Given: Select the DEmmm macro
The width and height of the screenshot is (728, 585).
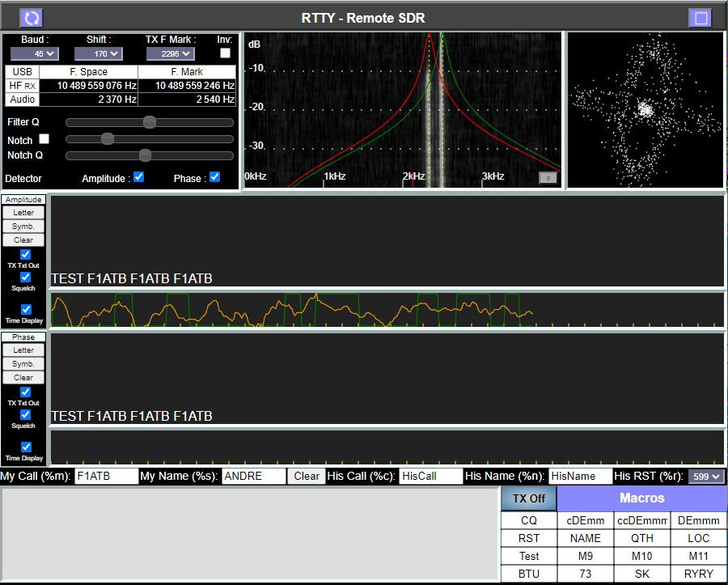Looking at the screenshot, I should coord(699,521).
